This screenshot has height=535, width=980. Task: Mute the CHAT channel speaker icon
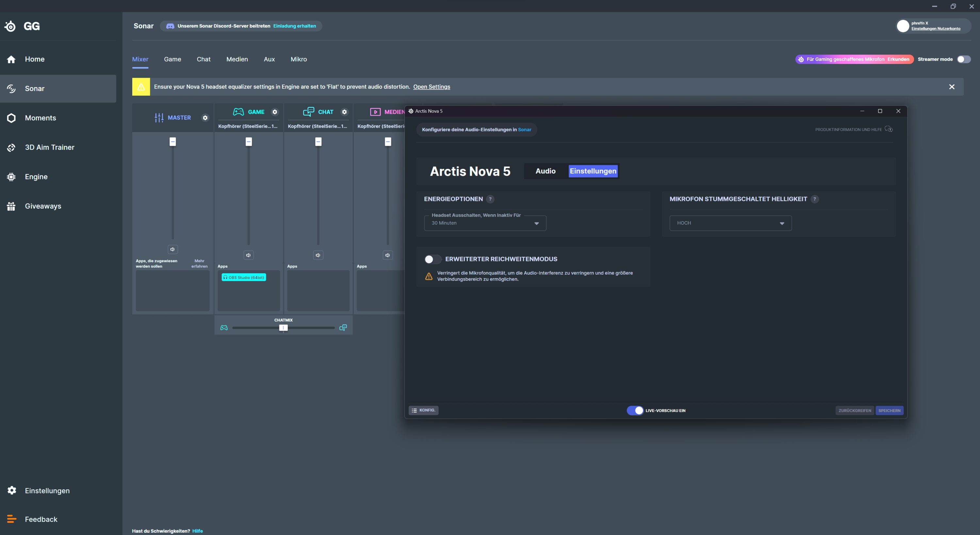tap(318, 255)
